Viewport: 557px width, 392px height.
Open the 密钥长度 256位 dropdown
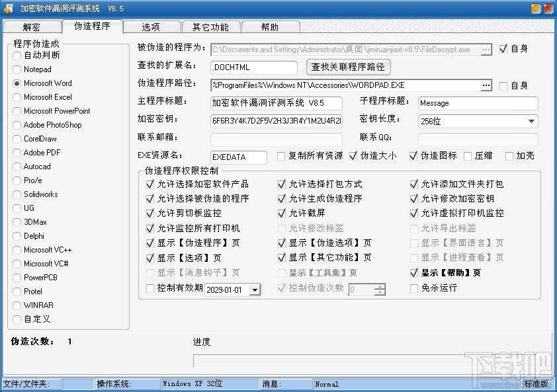[531, 122]
